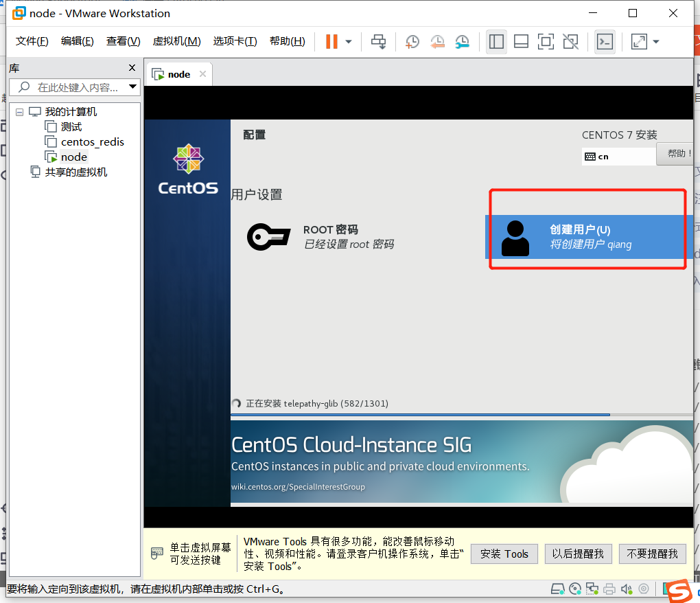Viewport: 700px width, 603px height.
Task: Close the node tab
Action: [202, 74]
